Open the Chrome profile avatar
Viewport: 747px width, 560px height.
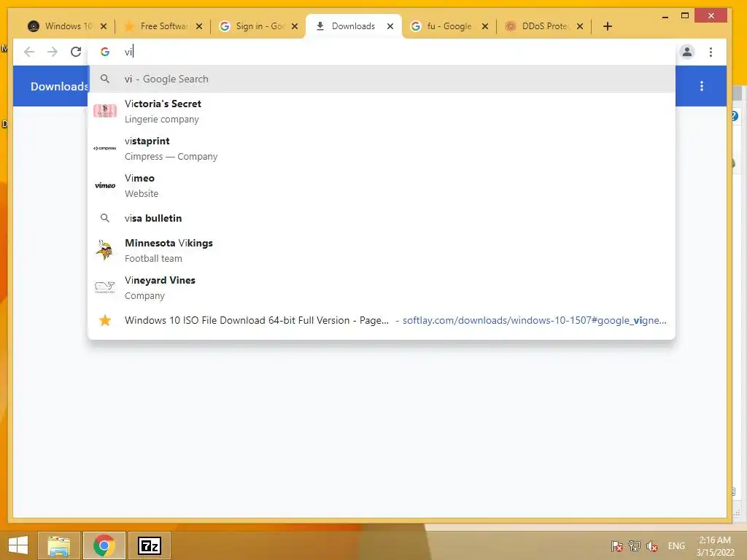687,52
